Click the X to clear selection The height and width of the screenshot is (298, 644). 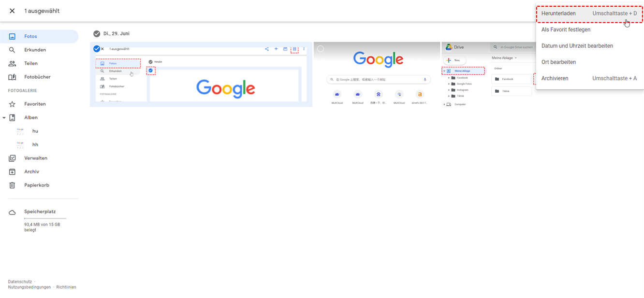(x=12, y=11)
